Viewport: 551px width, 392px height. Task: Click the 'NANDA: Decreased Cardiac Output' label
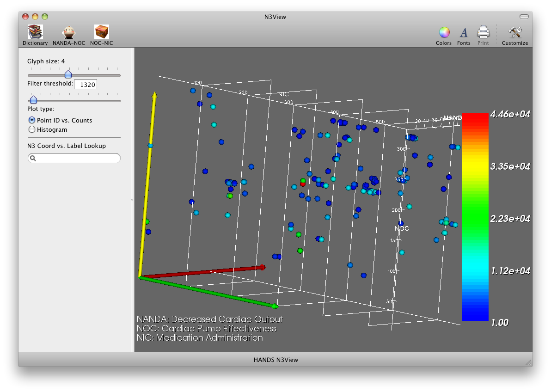point(209,319)
